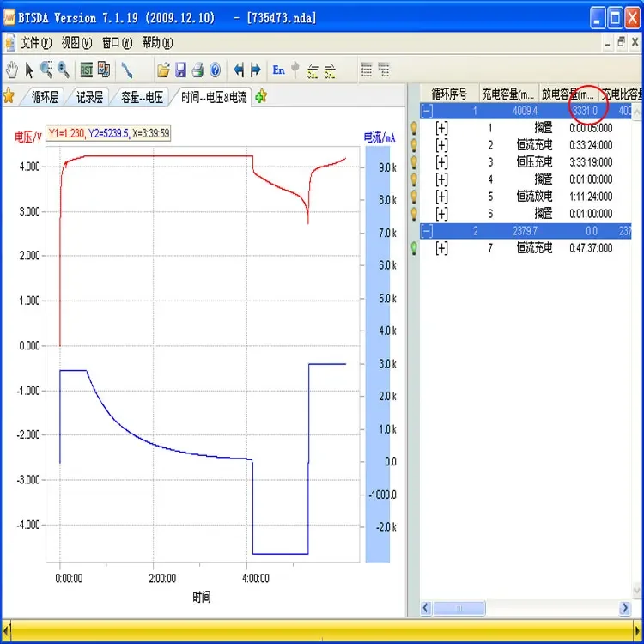
Task: Toggle the green bulb beside step 7
Action: coord(413,248)
